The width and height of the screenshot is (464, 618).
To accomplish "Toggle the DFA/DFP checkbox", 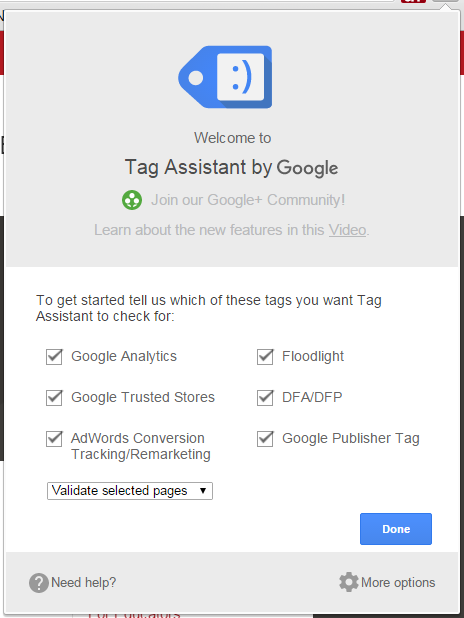I will (x=265, y=398).
